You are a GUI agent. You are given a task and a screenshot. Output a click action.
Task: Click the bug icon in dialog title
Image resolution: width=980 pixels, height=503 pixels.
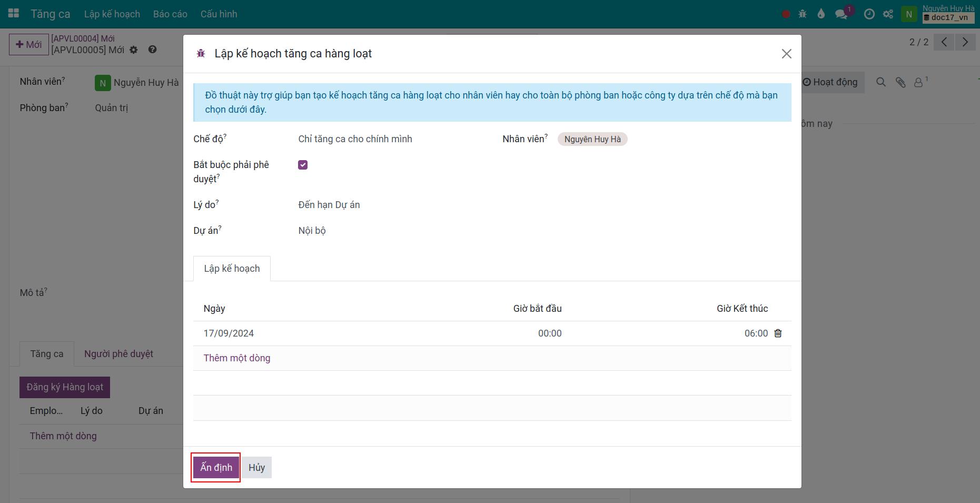pos(201,54)
